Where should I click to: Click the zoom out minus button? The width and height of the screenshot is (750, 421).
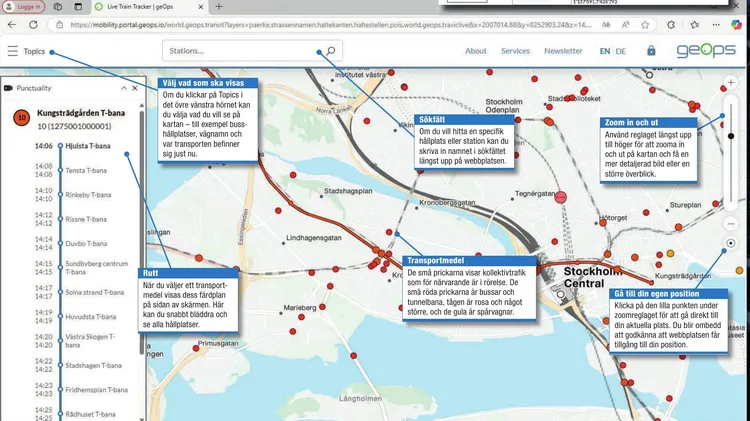point(731,224)
